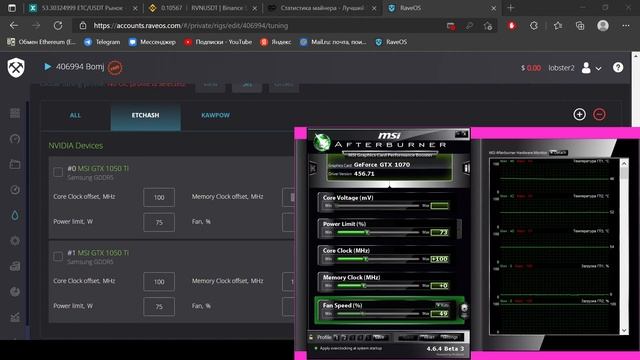Screen dimensions: 640x360
Task: Open the folder icon in RaveOS sidebar
Action: [x=15, y=164]
